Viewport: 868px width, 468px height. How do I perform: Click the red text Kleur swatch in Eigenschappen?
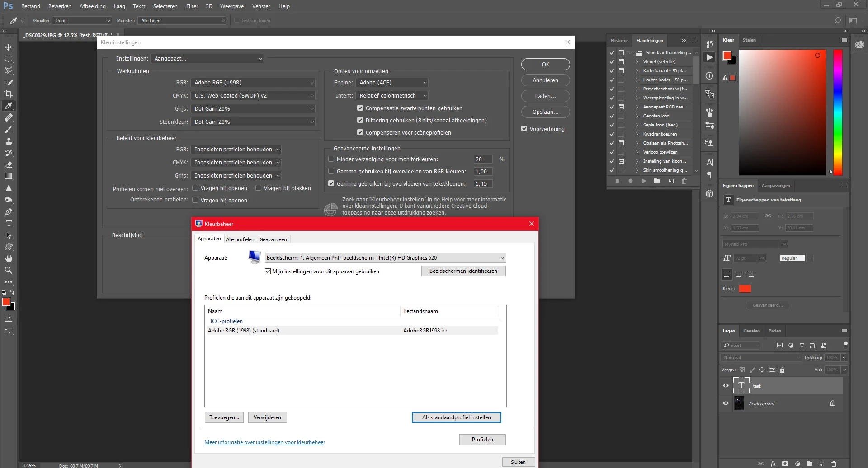(x=745, y=289)
